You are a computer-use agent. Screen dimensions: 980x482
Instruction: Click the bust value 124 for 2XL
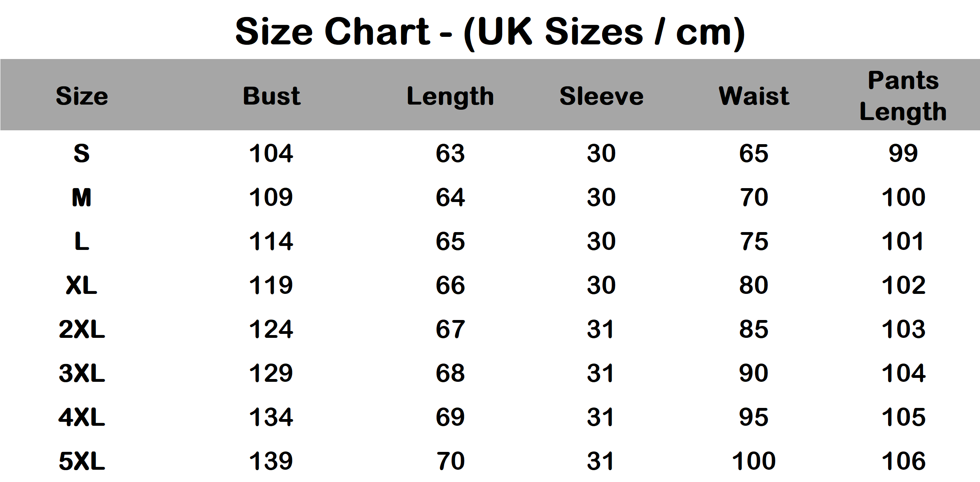point(271,329)
